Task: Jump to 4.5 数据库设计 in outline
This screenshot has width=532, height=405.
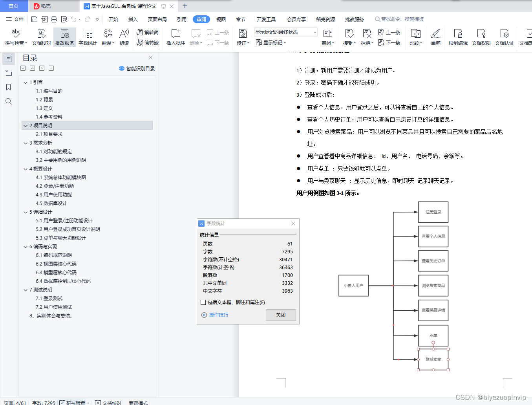Action: [51, 203]
